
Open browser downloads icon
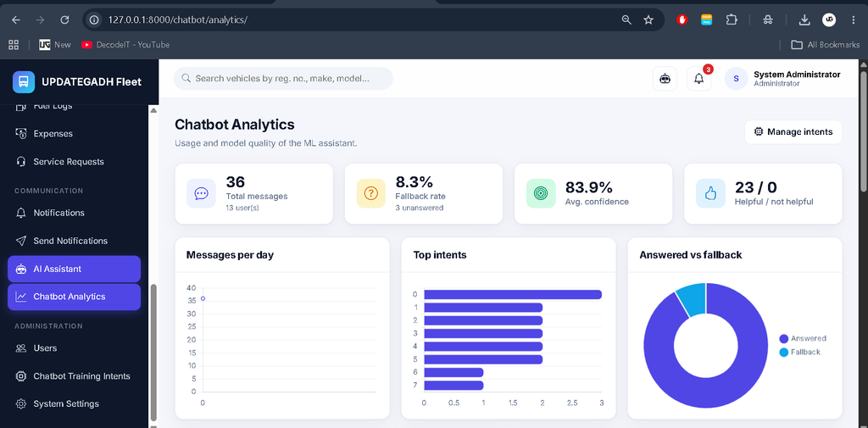tap(804, 20)
